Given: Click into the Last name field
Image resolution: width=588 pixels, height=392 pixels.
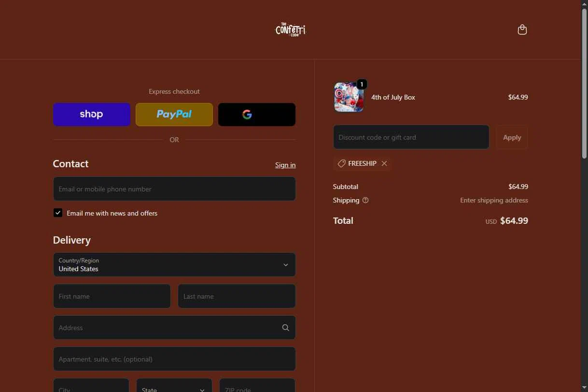Looking at the screenshot, I should 237,296.
